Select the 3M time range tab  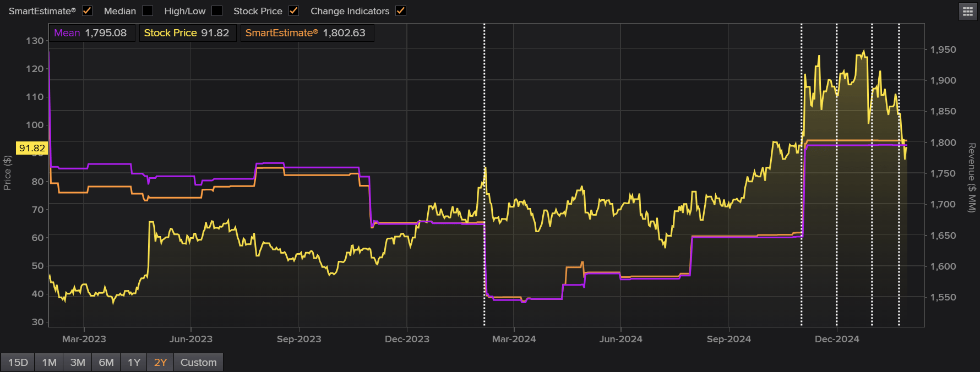click(x=78, y=362)
